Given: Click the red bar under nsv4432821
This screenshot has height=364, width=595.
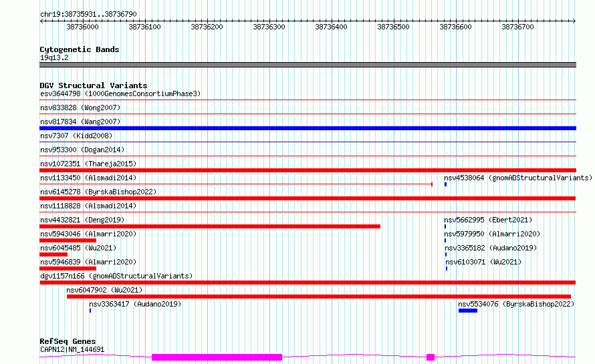Looking at the screenshot, I should 210,226.
